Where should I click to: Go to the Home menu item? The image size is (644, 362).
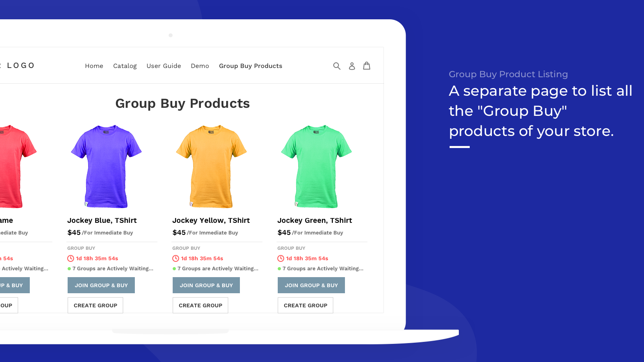click(94, 66)
